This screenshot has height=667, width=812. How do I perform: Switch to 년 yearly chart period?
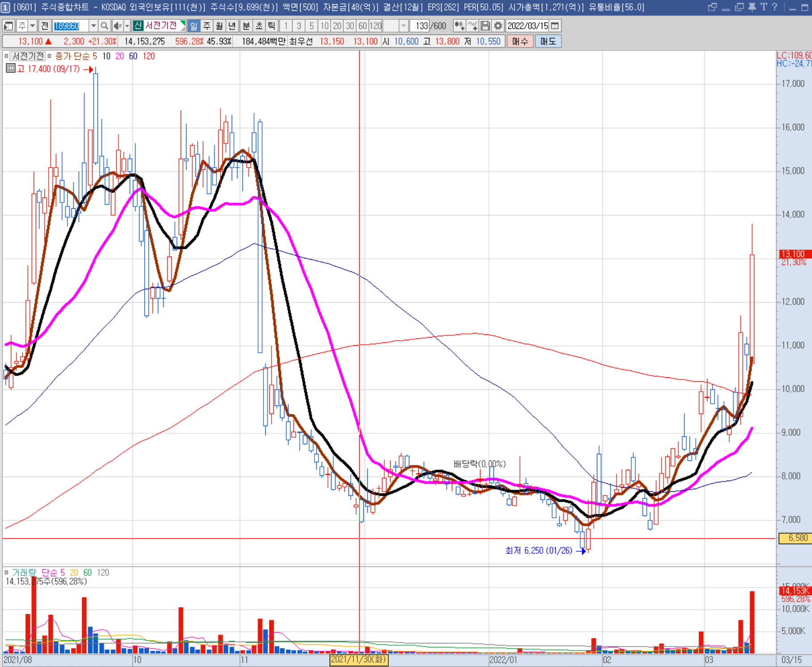[232, 26]
